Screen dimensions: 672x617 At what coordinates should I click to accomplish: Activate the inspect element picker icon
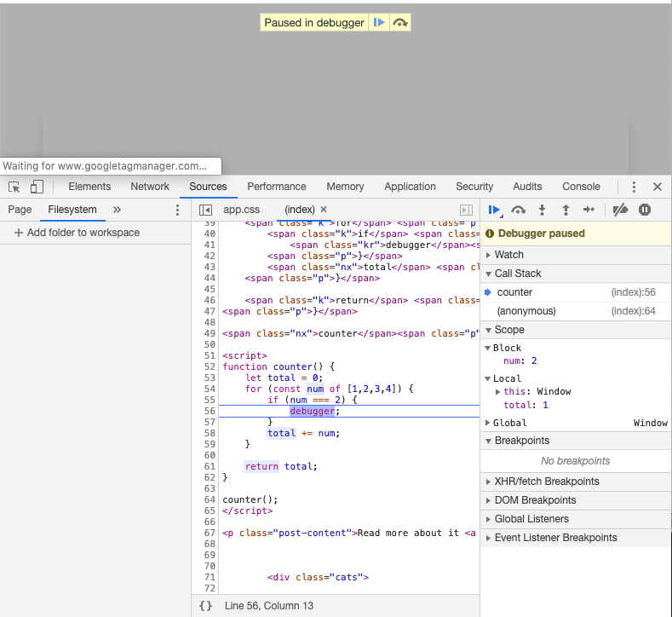click(x=14, y=187)
